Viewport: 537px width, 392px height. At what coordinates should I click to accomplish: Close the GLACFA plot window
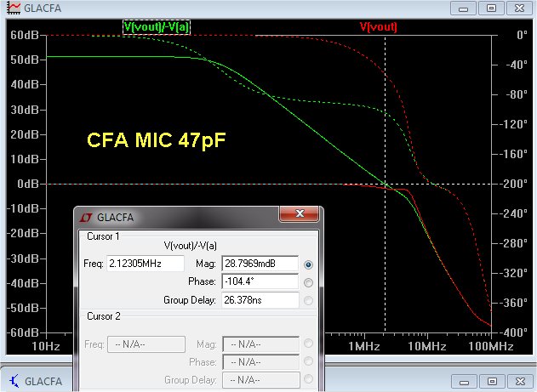point(519,9)
